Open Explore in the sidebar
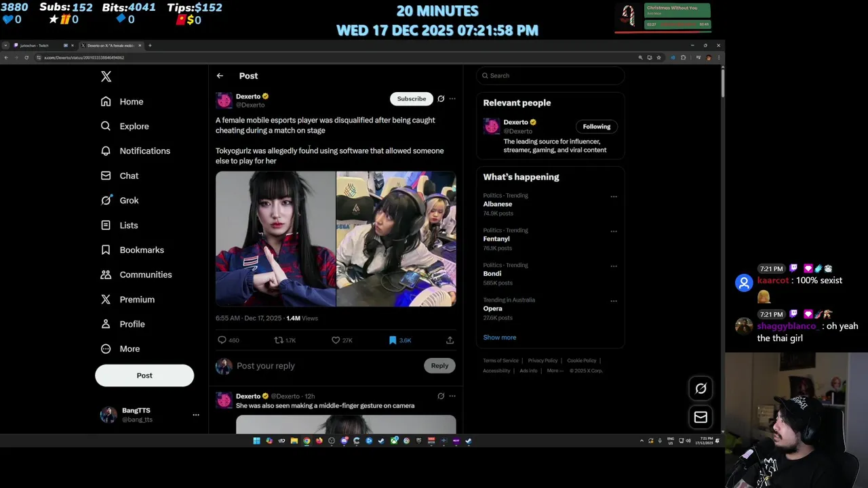Screen dimensions: 868x488 point(125,126)
